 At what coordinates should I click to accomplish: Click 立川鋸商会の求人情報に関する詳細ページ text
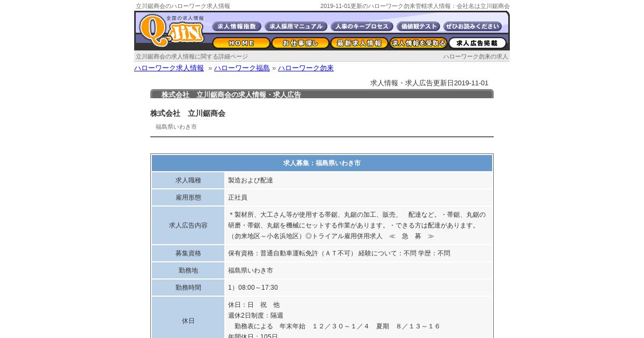[192, 56]
